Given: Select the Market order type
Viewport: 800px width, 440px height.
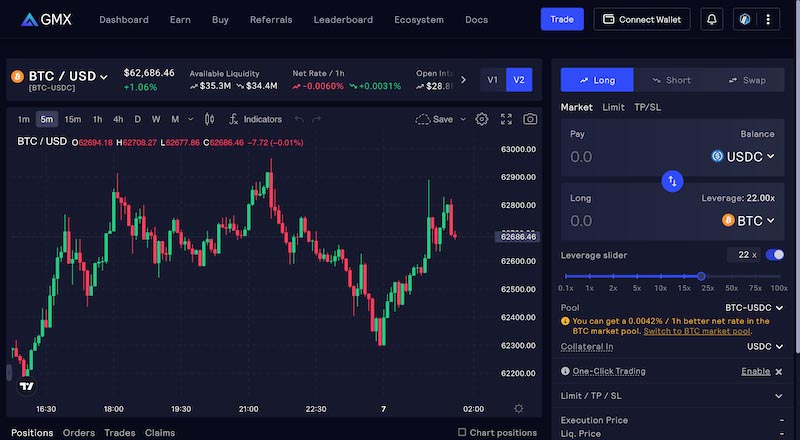Looking at the screenshot, I should click(x=577, y=107).
